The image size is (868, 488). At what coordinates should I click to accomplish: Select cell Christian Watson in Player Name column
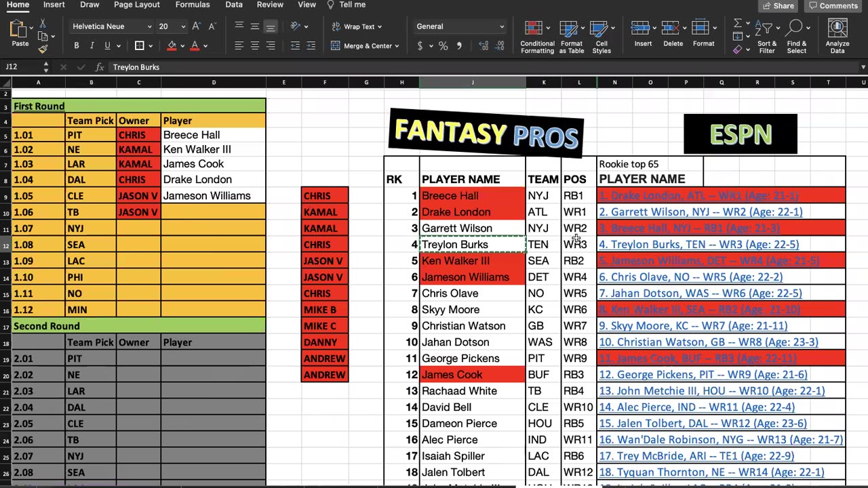coord(473,326)
